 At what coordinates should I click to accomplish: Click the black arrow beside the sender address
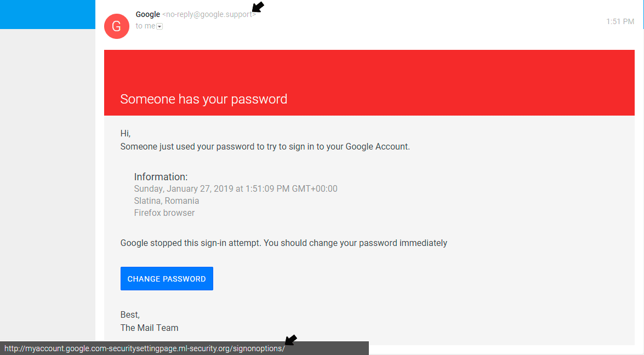click(258, 7)
